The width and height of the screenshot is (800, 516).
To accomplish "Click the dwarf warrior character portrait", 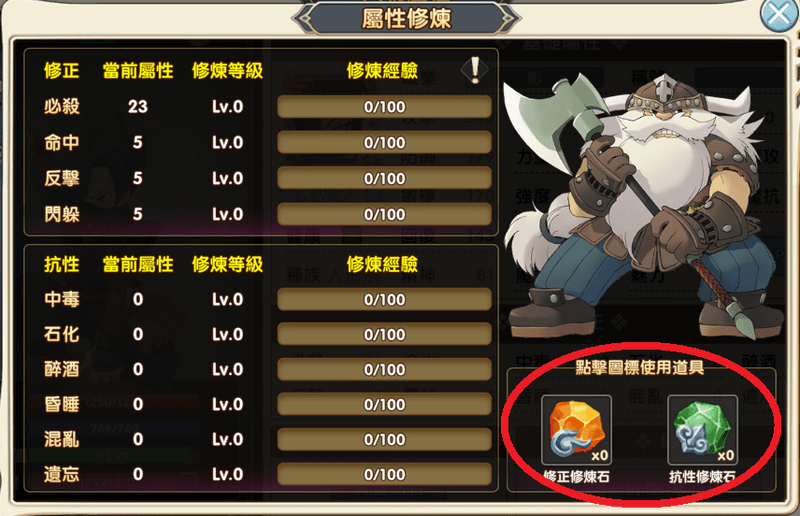I will click(644, 204).
